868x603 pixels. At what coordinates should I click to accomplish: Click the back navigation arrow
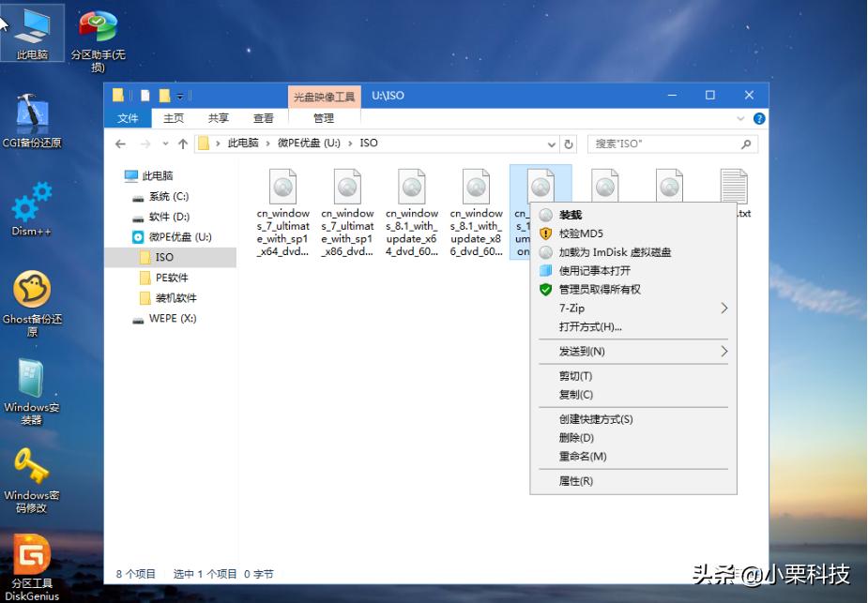pos(120,143)
